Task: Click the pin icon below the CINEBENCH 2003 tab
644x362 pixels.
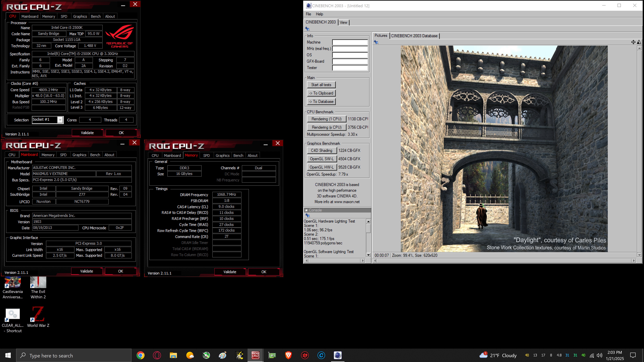Action: [307, 29]
